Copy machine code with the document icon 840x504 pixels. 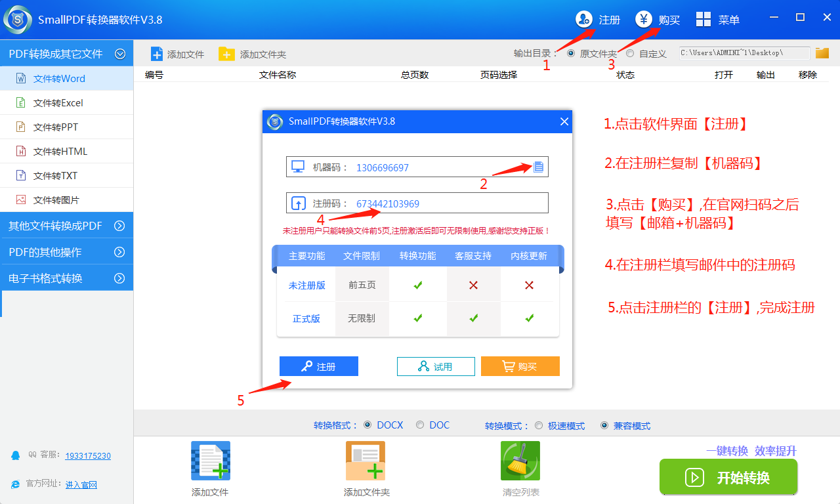(539, 167)
